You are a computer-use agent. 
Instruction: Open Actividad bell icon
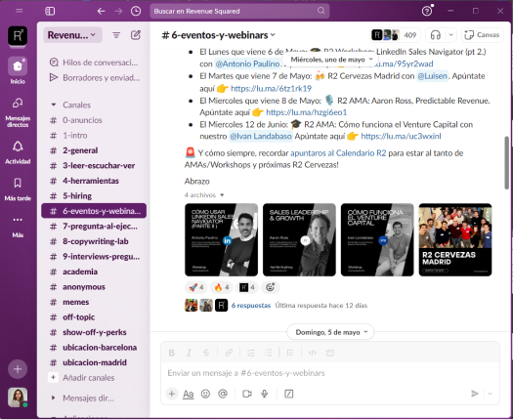click(x=18, y=152)
